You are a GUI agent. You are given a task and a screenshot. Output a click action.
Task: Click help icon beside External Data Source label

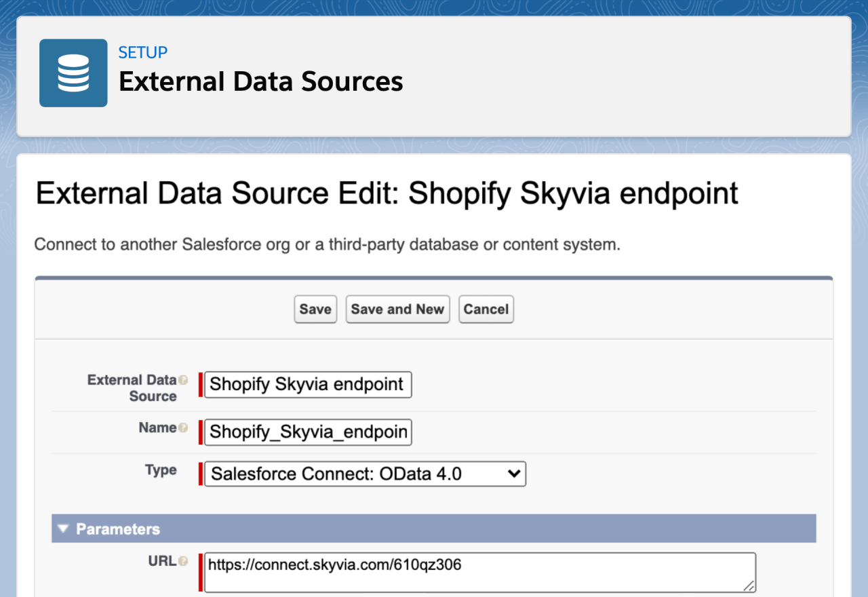pyautogui.click(x=183, y=381)
